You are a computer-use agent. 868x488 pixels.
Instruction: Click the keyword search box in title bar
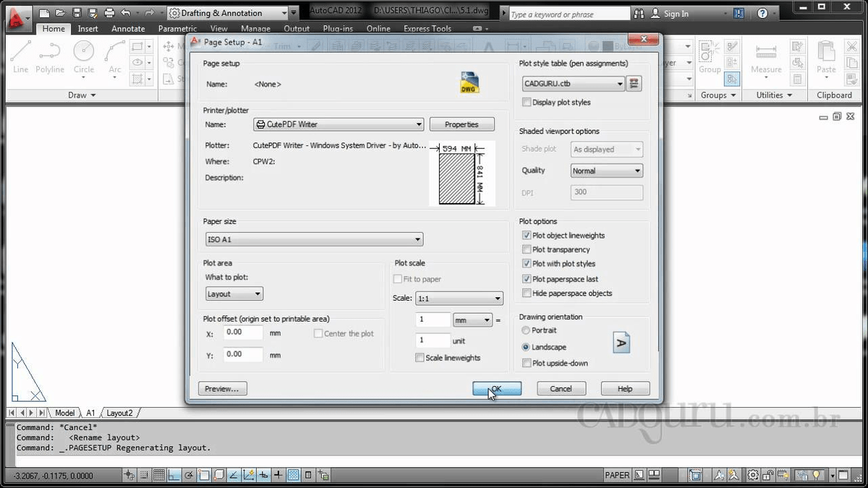569,14
